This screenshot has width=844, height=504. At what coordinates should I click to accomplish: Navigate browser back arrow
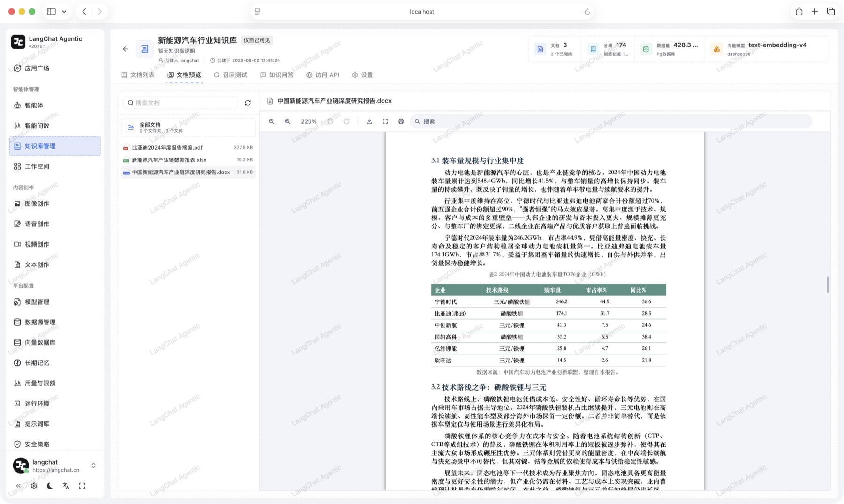point(84,12)
